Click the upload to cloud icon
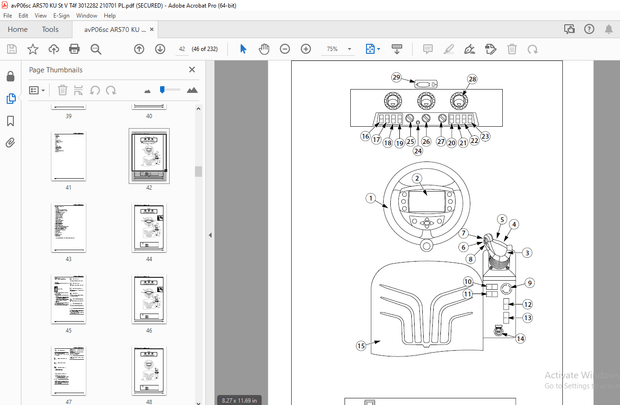This screenshot has width=620, height=405. click(53, 49)
